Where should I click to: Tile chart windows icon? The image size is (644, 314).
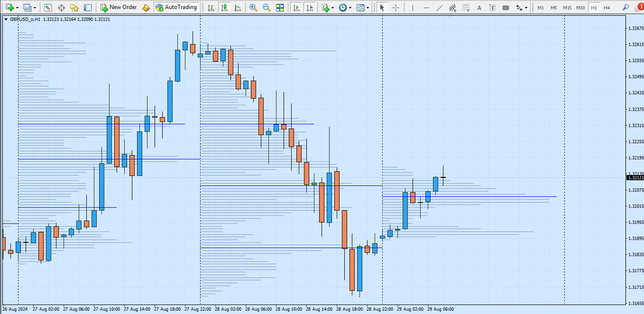[x=280, y=8]
